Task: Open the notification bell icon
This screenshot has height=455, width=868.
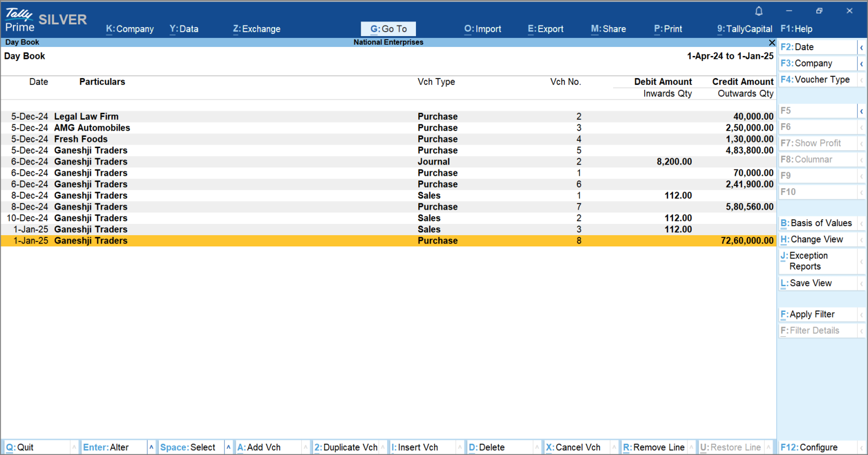Action: click(x=758, y=11)
